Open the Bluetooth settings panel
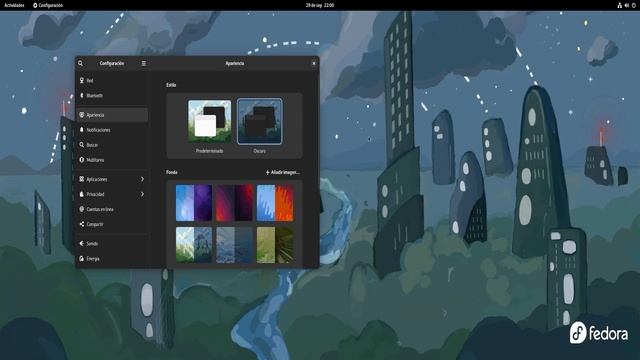The image size is (640, 360). tap(112, 96)
